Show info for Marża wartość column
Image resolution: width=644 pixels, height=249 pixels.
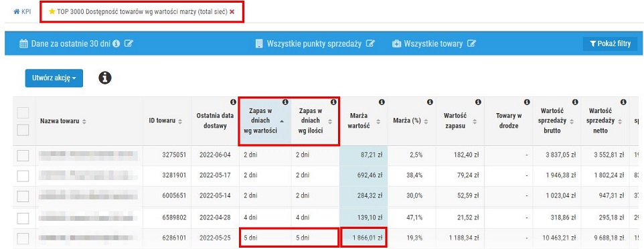point(382,102)
